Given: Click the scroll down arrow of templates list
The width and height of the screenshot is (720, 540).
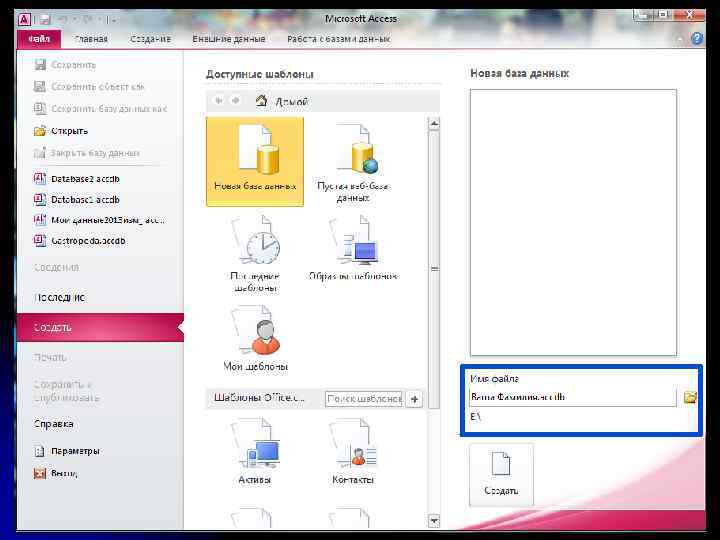Looking at the screenshot, I should [433, 521].
